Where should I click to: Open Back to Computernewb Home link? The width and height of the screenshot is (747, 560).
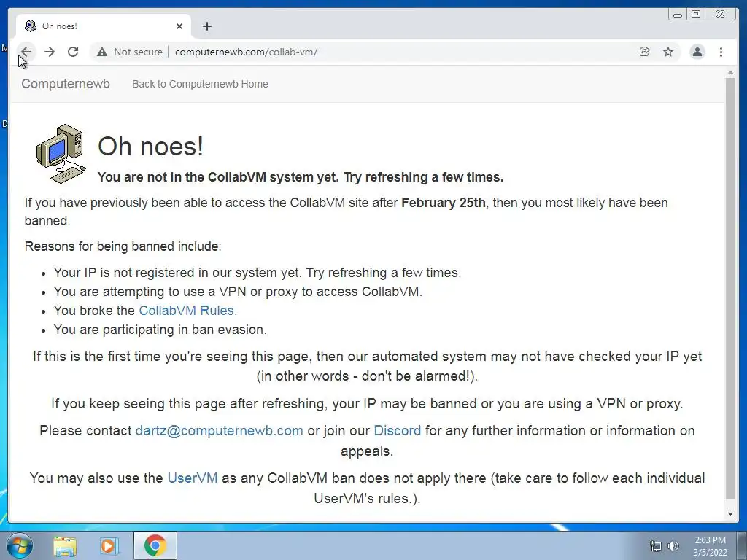200,84
